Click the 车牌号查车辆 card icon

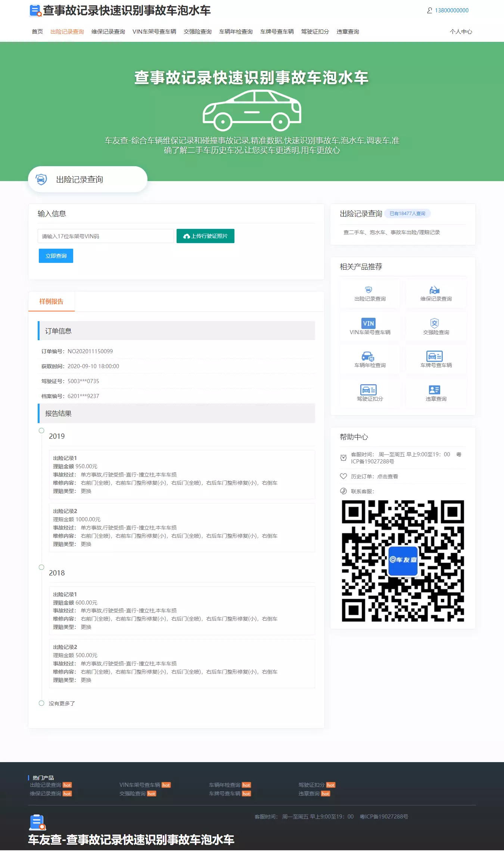click(435, 356)
